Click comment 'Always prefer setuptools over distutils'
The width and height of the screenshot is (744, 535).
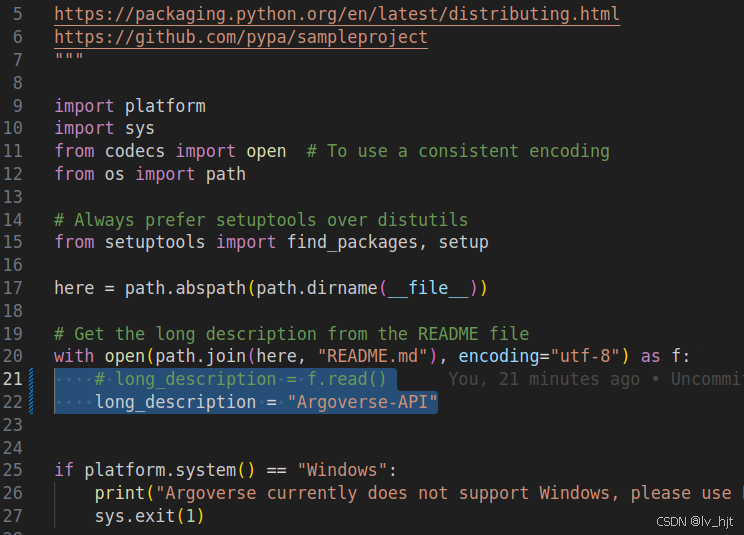coord(261,220)
